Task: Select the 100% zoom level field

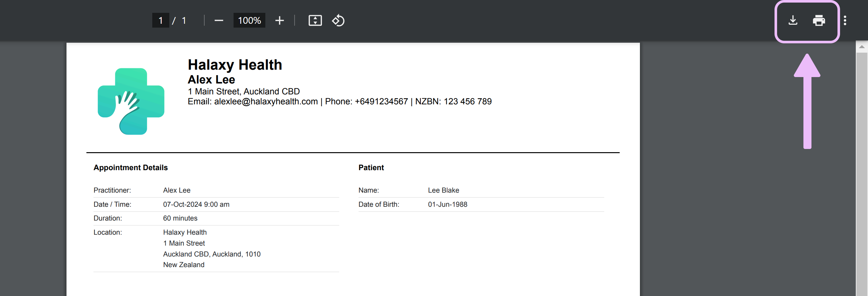Action: point(249,21)
